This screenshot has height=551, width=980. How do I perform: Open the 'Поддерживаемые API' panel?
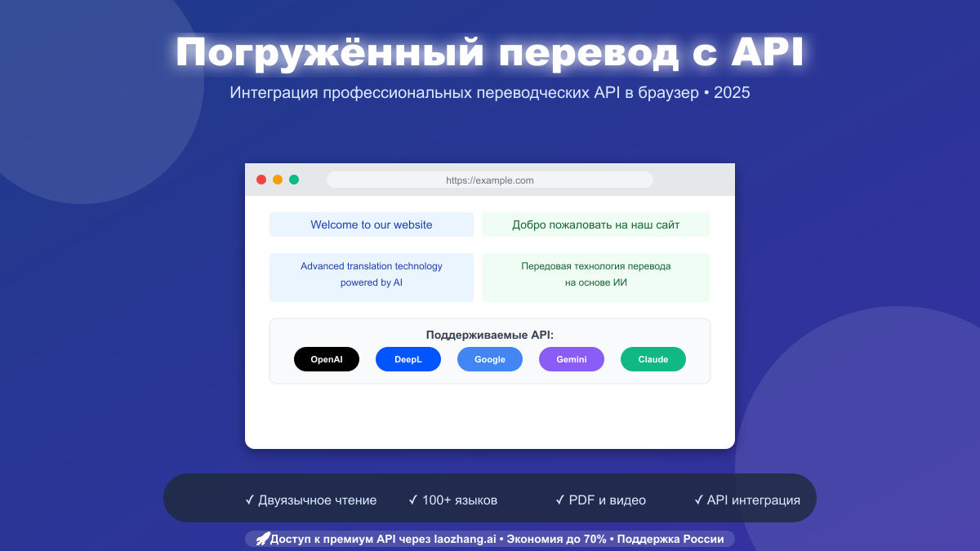click(490, 350)
